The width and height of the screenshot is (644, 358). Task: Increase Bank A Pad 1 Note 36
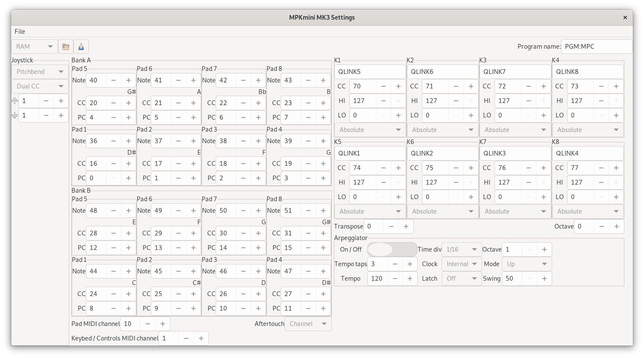coord(129,141)
